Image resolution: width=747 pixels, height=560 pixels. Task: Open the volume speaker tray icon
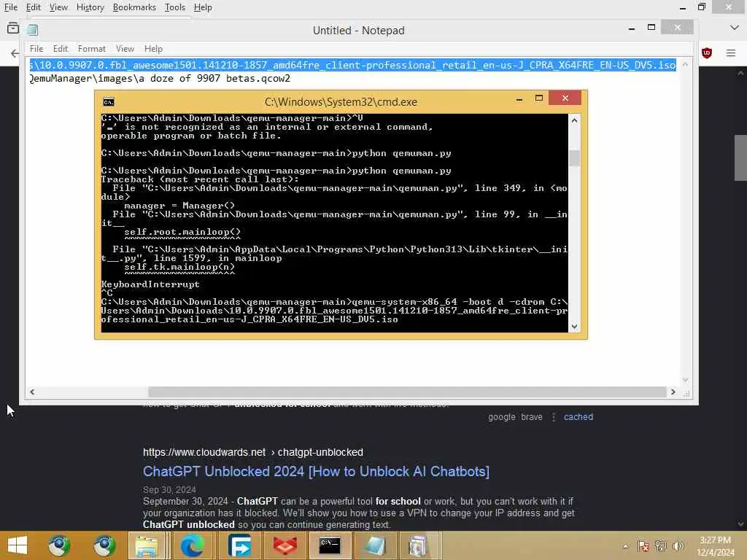678,546
